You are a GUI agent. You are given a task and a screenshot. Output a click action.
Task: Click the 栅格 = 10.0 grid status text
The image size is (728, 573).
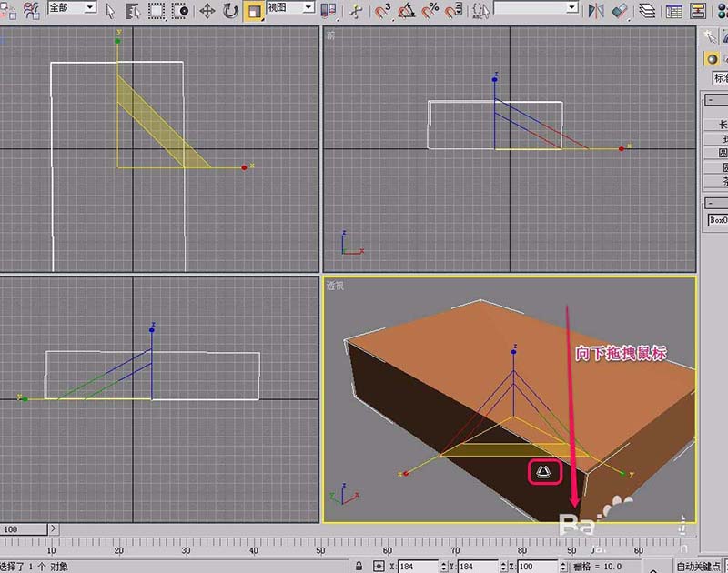[598, 567]
